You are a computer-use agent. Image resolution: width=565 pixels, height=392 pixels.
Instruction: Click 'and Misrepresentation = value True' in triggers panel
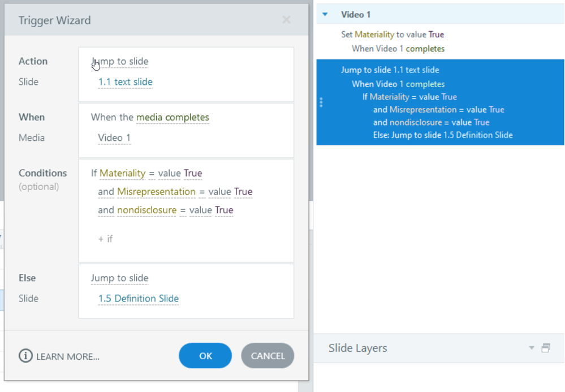(x=438, y=110)
